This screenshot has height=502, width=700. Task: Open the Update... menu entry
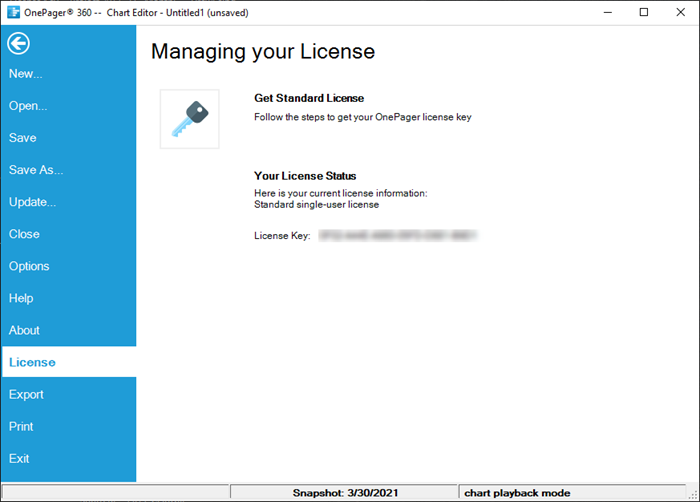33,202
